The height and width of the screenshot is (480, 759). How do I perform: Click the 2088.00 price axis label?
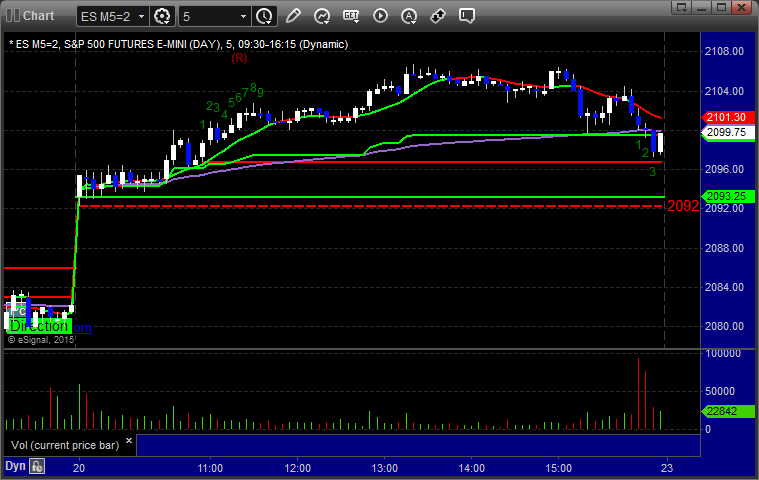(x=724, y=248)
